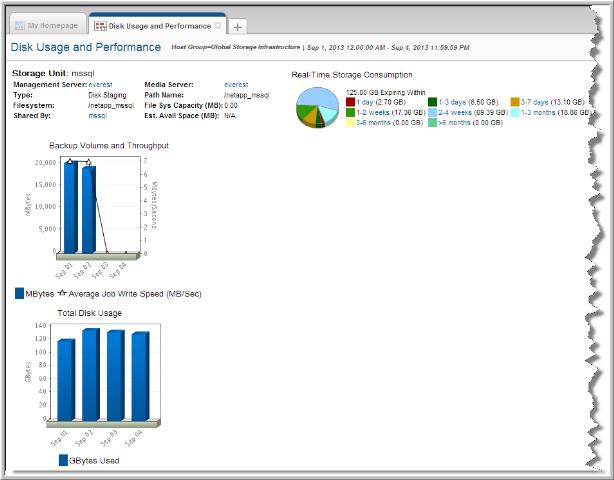
Task: Click the 1-2 weeks legend swatch
Action: [350, 112]
